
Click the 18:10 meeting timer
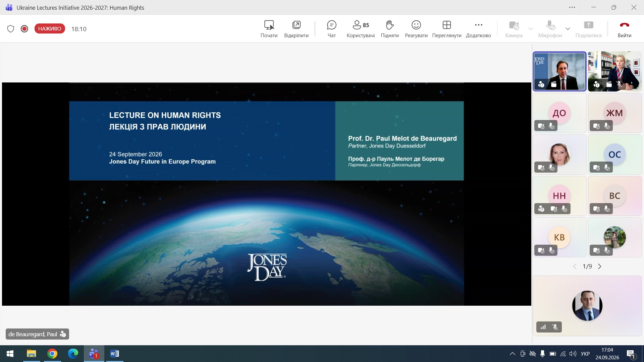(x=79, y=29)
